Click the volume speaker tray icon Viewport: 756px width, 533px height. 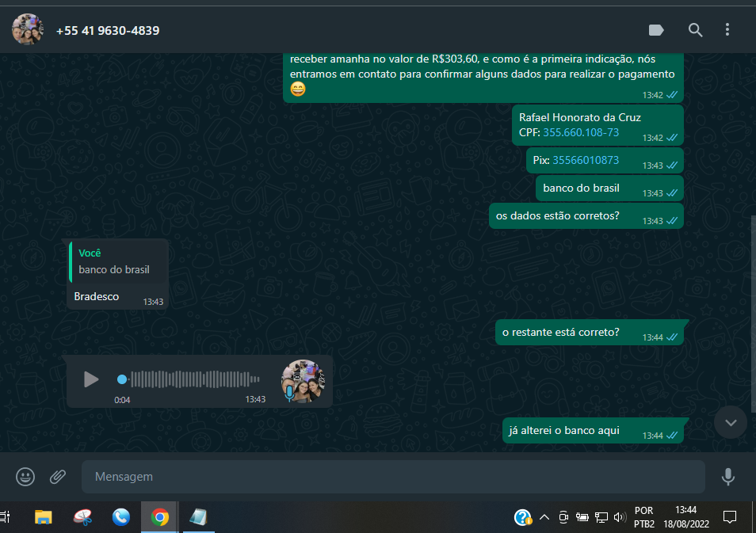click(619, 517)
